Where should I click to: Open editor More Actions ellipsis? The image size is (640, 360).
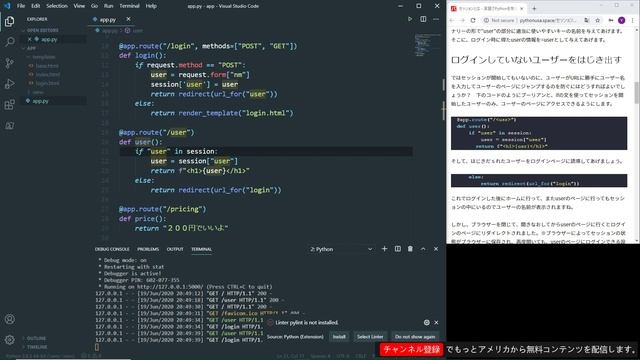436,19
